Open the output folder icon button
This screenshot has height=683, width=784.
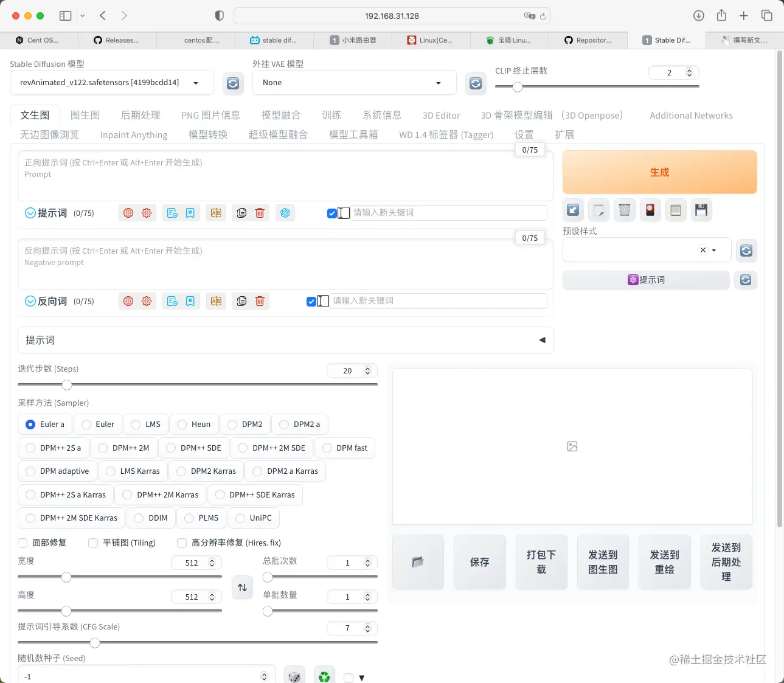click(418, 562)
